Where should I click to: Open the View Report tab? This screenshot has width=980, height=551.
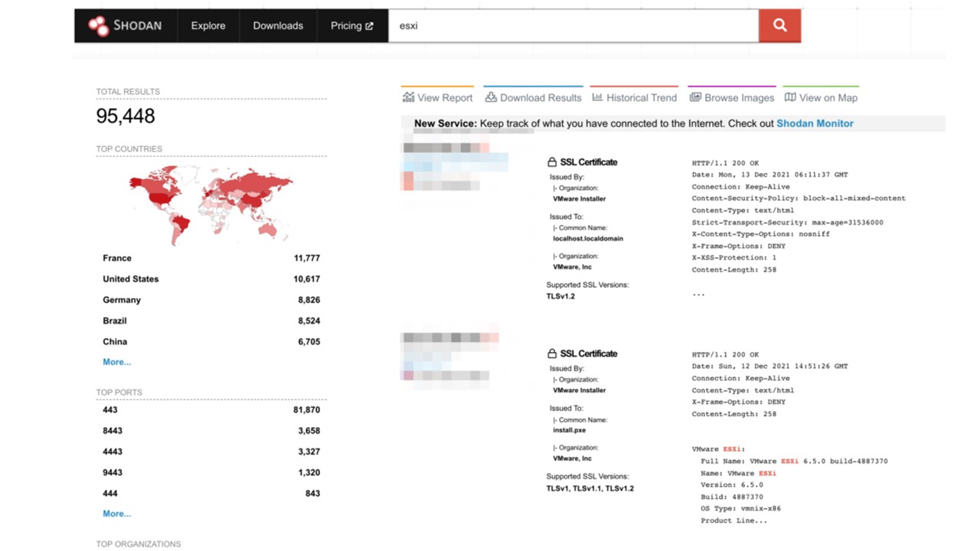[x=437, y=96]
